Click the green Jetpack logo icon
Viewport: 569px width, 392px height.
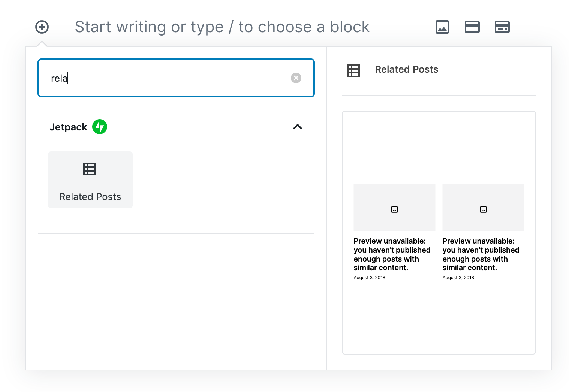(x=100, y=127)
